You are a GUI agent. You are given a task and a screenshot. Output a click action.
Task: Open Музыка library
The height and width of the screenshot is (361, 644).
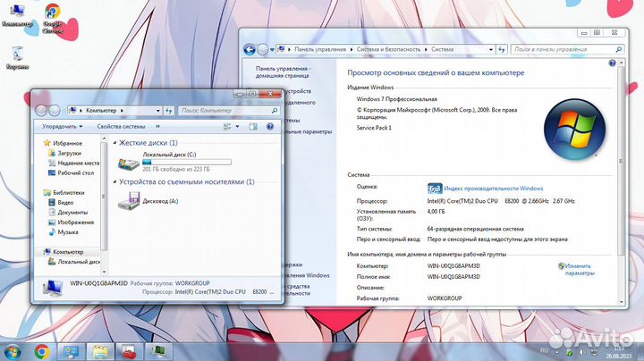[x=64, y=231]
